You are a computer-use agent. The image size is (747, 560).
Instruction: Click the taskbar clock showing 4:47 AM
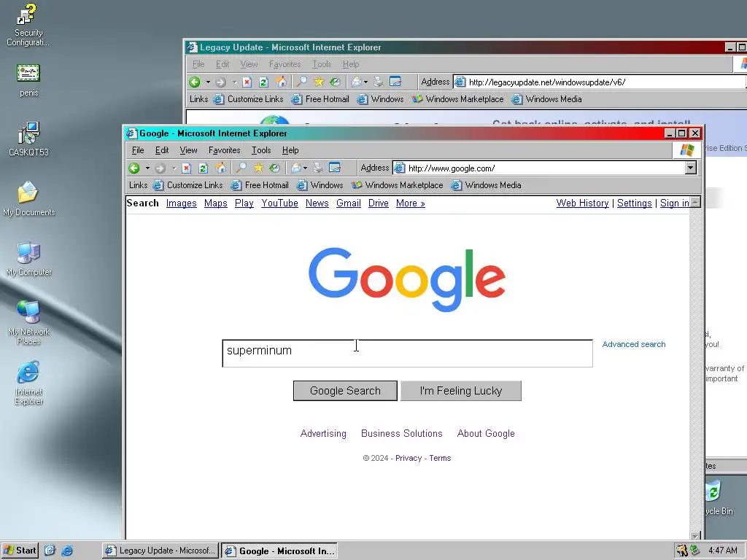coord(722,551)
